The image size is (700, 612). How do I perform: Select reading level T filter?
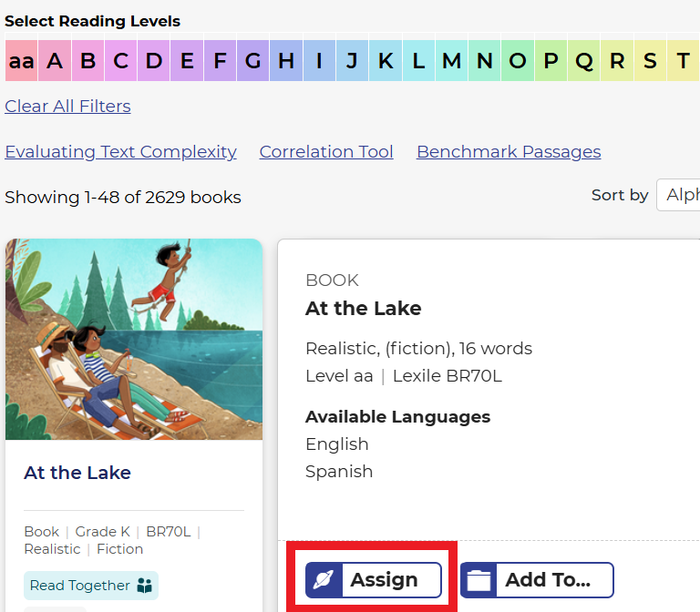click(683, 61)
